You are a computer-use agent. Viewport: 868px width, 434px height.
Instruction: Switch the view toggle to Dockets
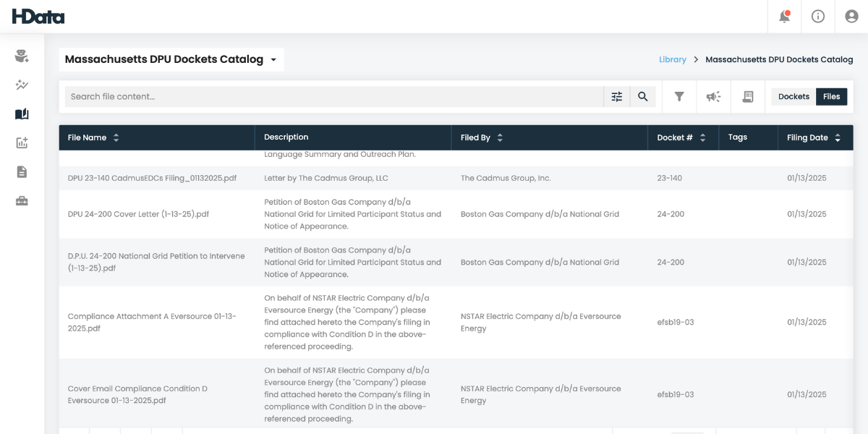coord(793,96)
